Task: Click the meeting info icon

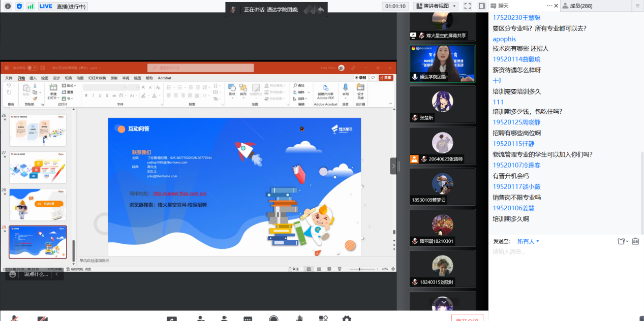Action: (7, 6)
